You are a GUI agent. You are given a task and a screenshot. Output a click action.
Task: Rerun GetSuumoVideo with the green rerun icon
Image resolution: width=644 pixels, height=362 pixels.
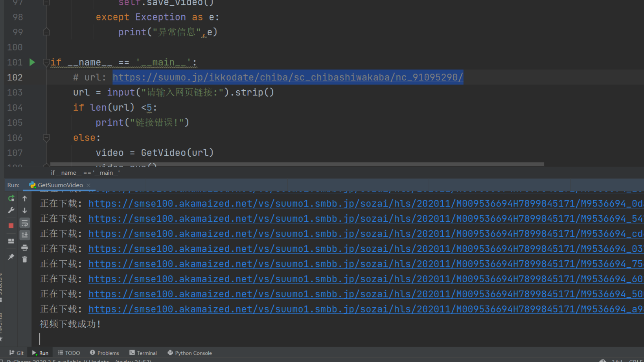pyautogui.click(x=11, y=198)
